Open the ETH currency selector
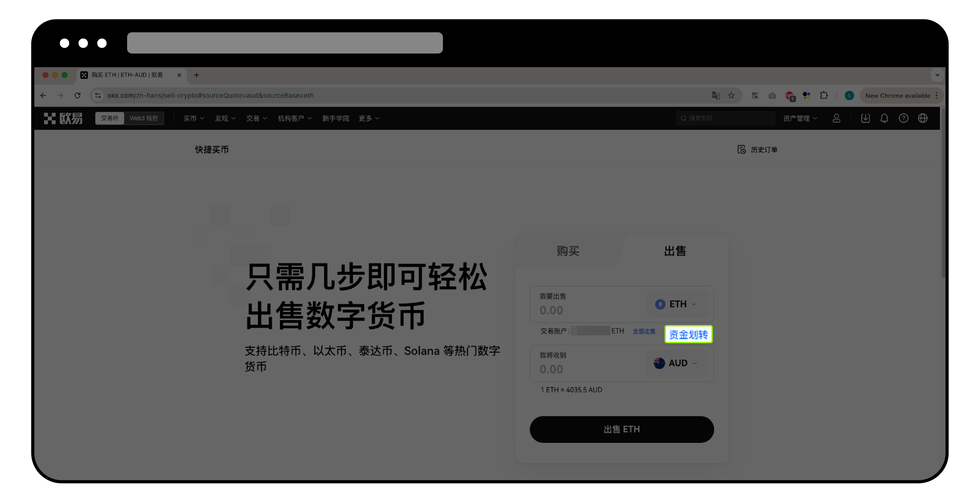This screenshot has height=501, width=980. (676, 304)
